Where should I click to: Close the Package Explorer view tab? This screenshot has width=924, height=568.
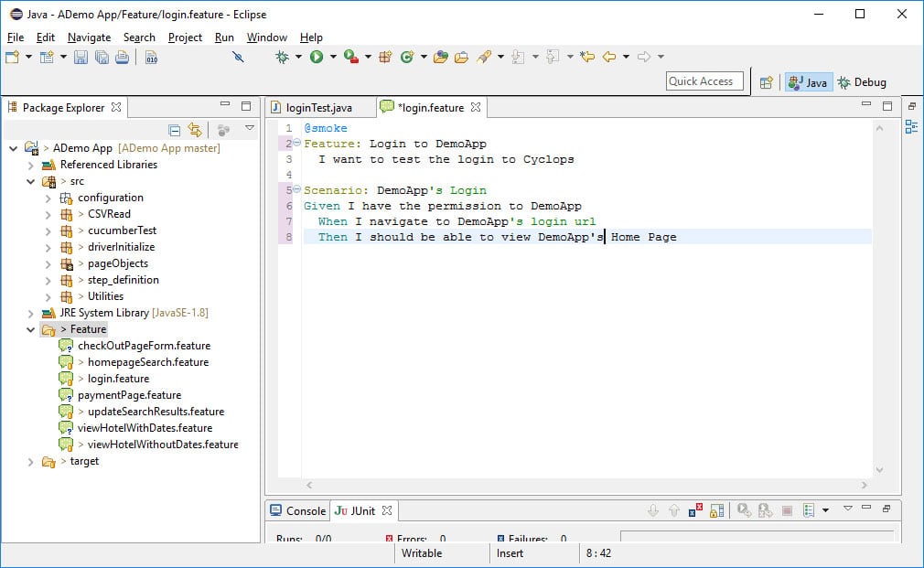[116, 107]
